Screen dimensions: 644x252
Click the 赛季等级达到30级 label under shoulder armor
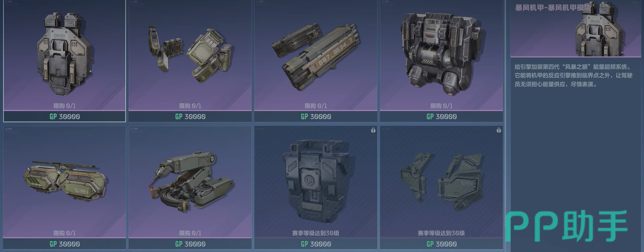pos(441,233)
